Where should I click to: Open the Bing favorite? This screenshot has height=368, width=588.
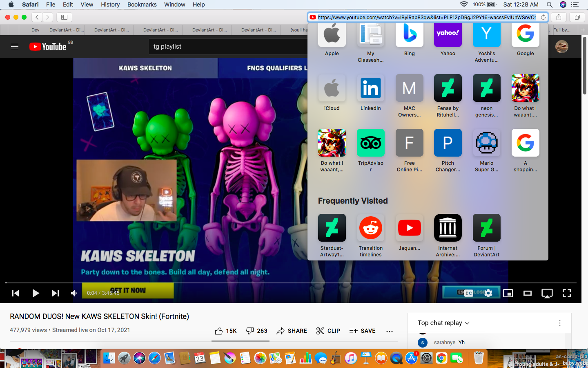click(409, 35)
